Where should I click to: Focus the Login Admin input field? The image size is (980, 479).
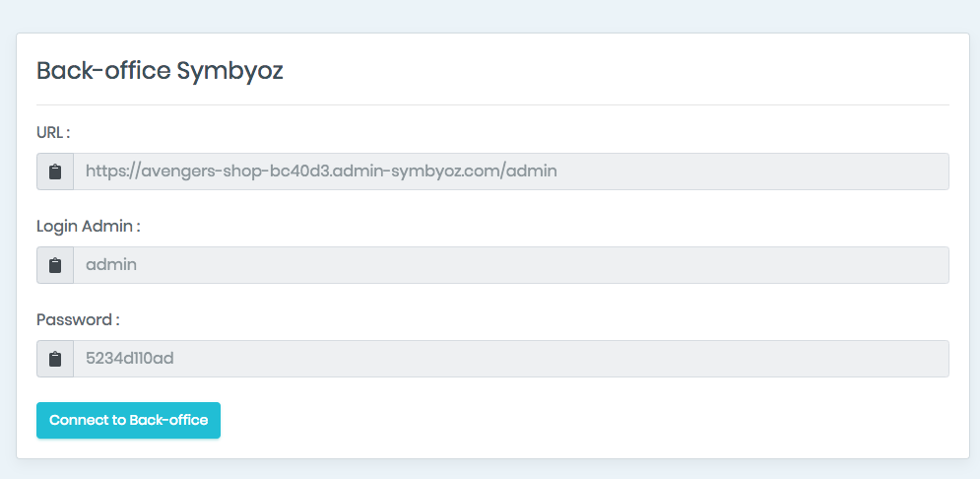pyautogui.click(x=510, y=265)
